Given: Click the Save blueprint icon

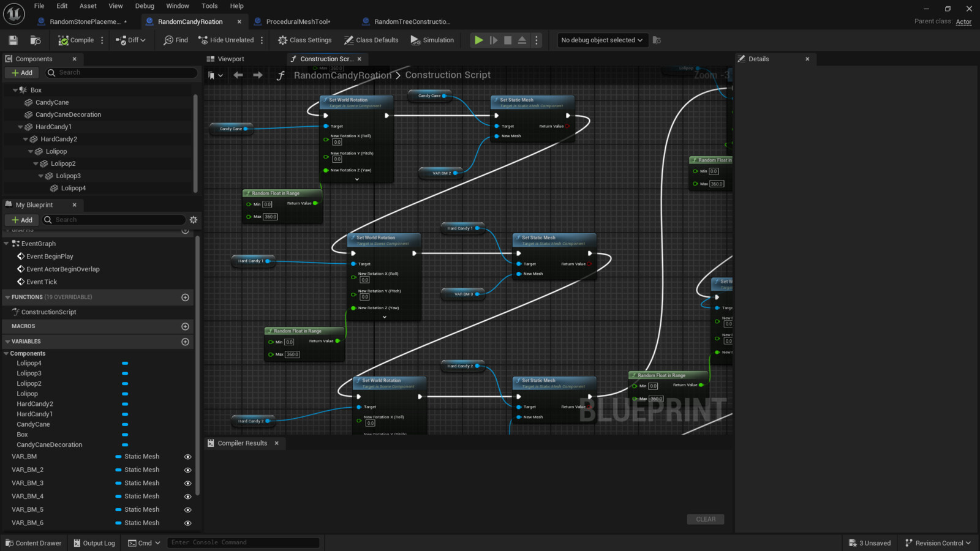Looking at the screenshot, I should coord(13,40).
